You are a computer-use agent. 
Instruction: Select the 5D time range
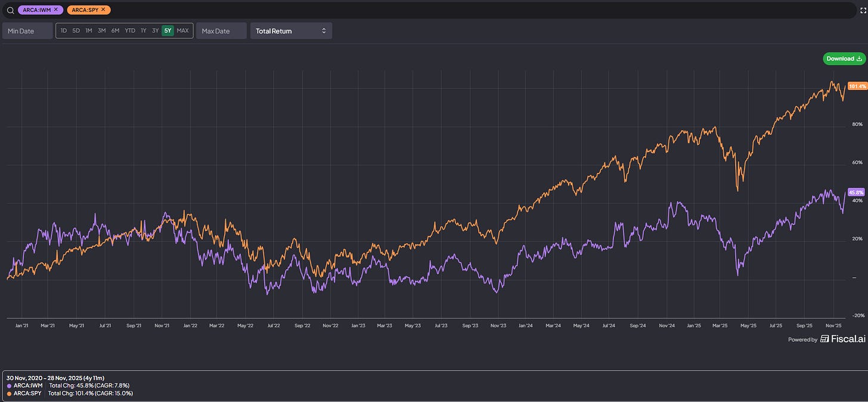[76, 30]
